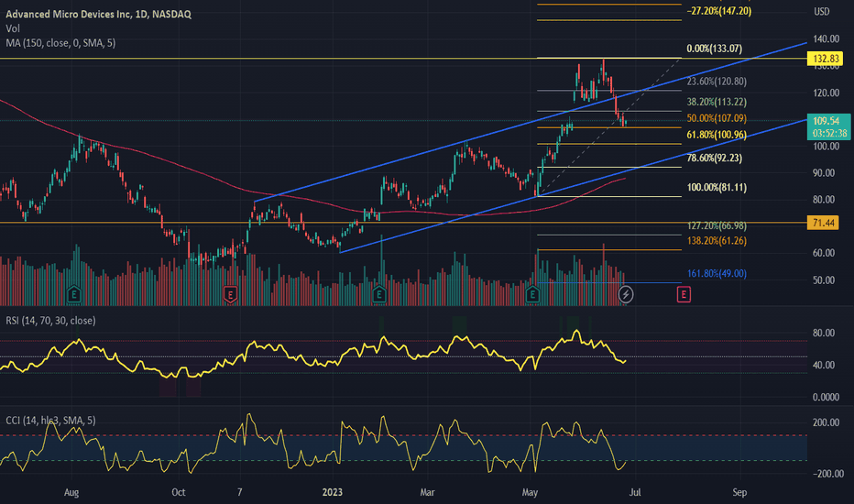The height and width of the screenshot is (504, 854).
Task: Click the 23.60%(120.80) Fibonacci label
Action: click(x=717, y=82)
